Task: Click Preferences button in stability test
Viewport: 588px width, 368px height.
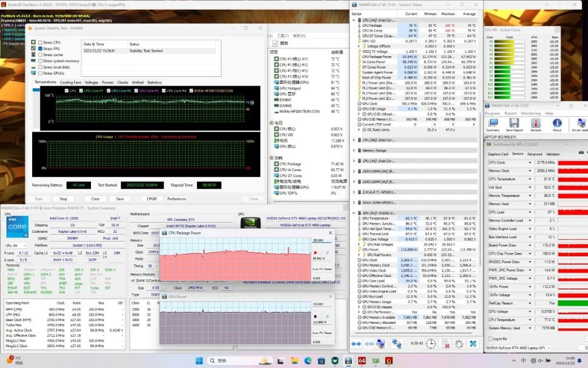Action: pos(176,198)
